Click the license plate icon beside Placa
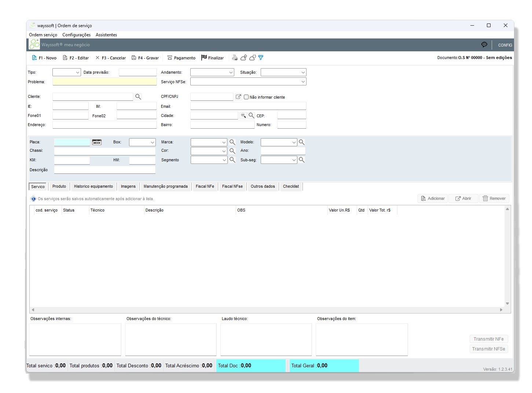Viewport: 532px width, 393px height. click(x=97, y=142)
